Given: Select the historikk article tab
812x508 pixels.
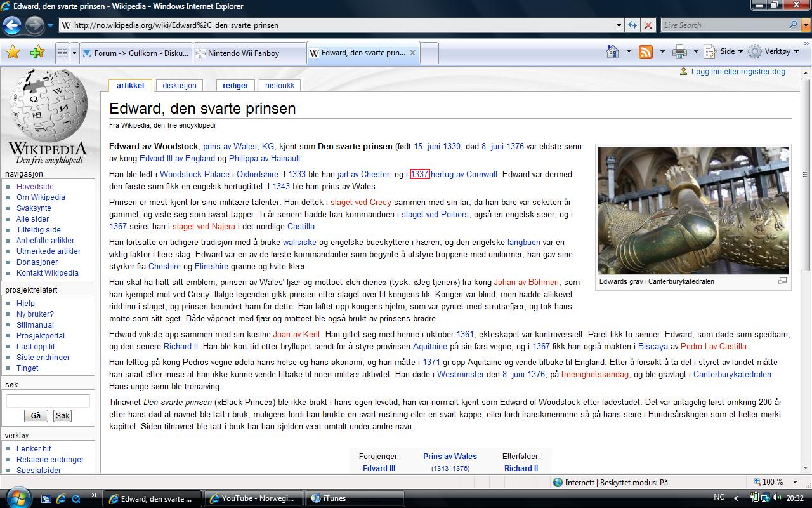Looking at the screenshot, I should 280,85.
